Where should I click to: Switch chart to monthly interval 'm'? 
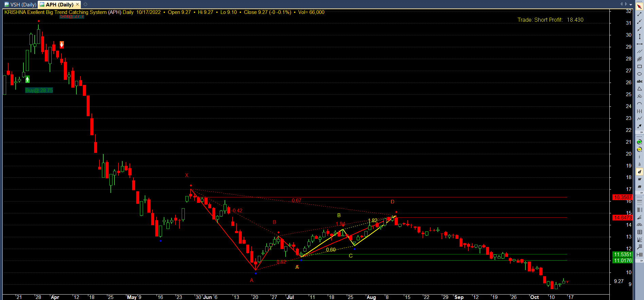[x=640, y=187]
